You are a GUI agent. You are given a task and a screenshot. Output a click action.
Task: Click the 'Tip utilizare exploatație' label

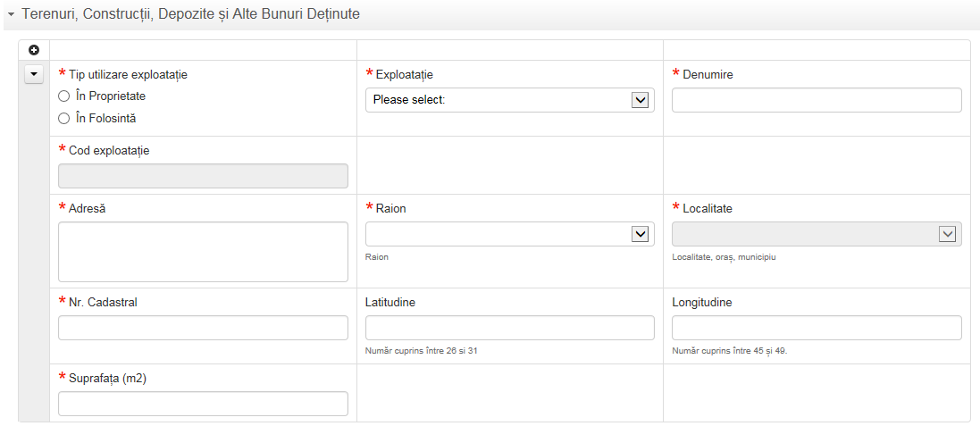[x=128, y=75]
